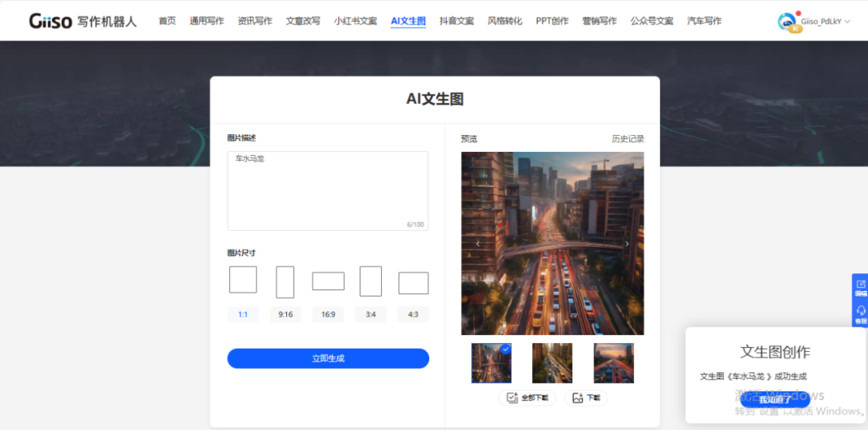Image resolution: width=868 pixels, height=430 pixels.
Task: Dismiss the popup with 我知道了
Action: tap(775, 399)
